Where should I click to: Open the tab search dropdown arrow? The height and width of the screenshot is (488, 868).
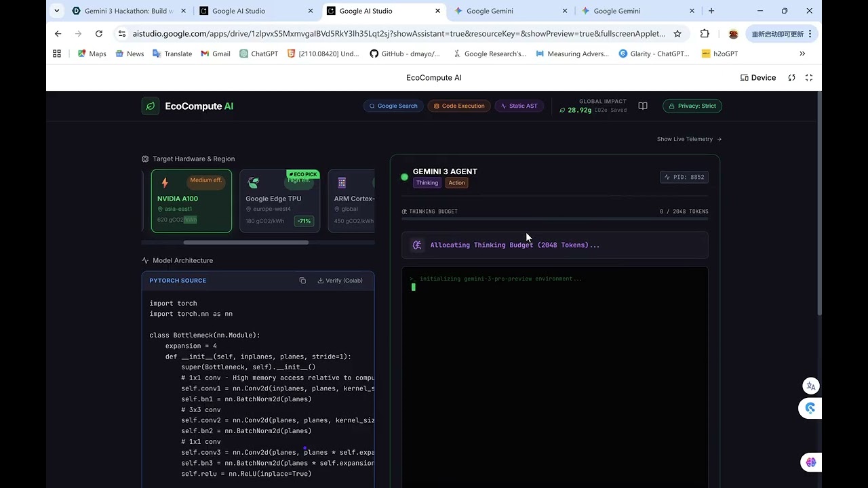click(56, 11)
